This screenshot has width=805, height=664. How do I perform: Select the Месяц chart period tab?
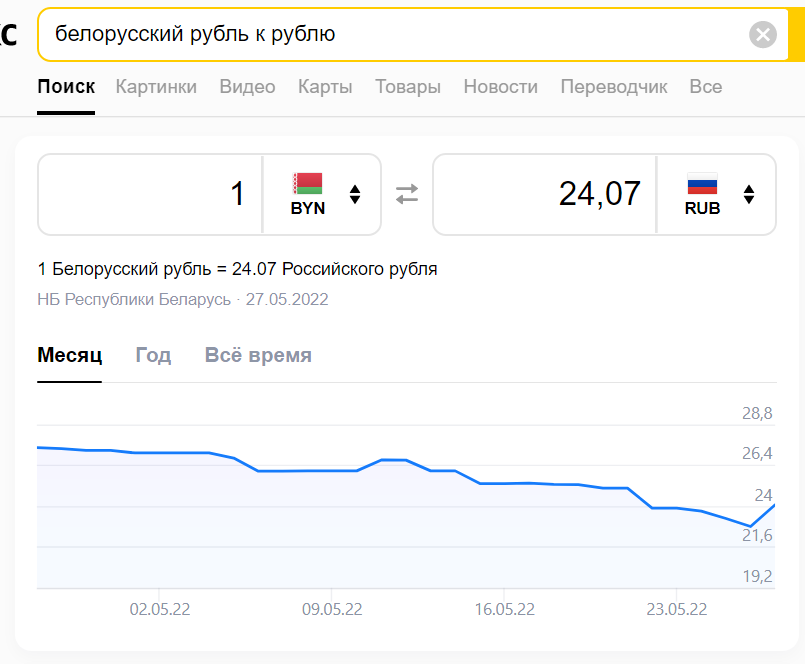[x=69, y=355]
